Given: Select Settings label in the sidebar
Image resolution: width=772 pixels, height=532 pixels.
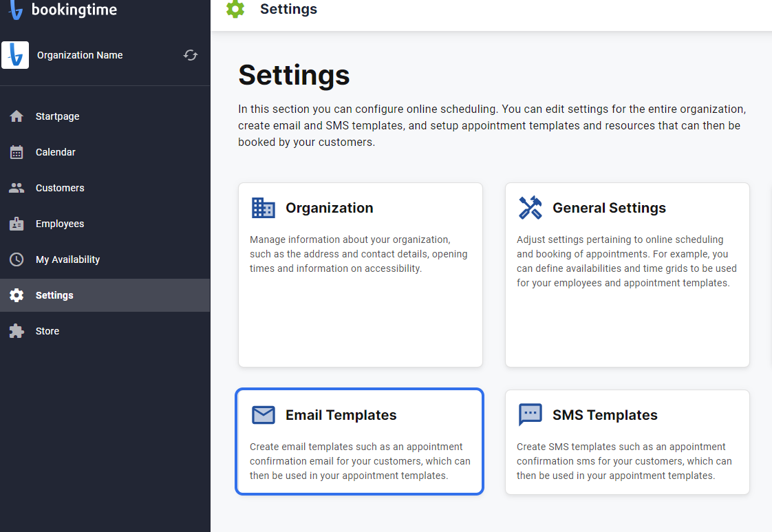Looking at the screenshot, I should point(54,295).
